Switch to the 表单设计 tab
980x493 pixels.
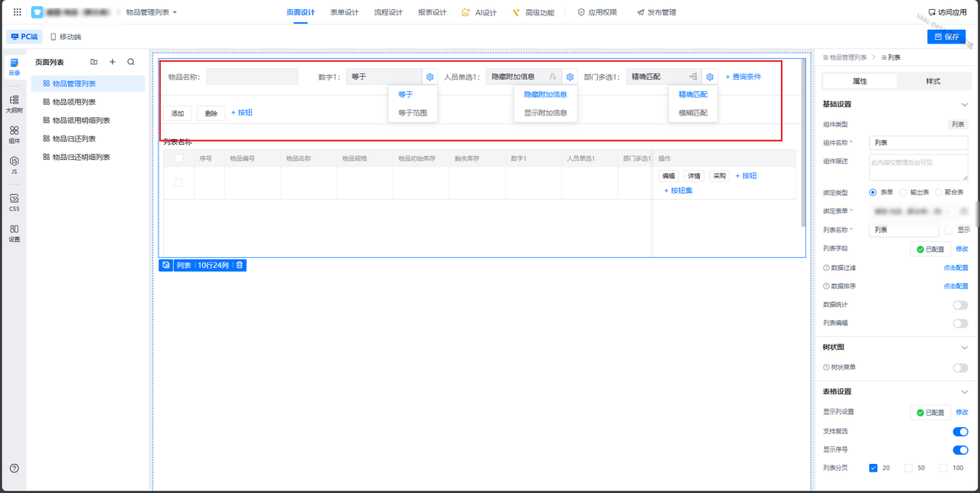345,12
